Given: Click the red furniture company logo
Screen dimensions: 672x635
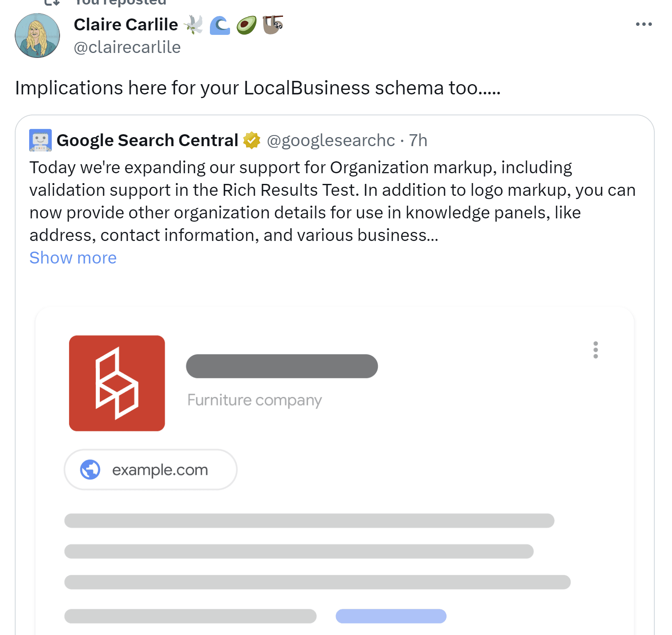Looking at the screenshot, I should [117, 383].
